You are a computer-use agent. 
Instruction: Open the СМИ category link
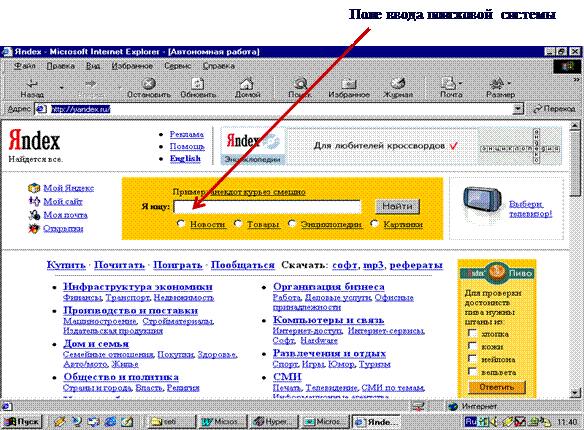point(287,377)
